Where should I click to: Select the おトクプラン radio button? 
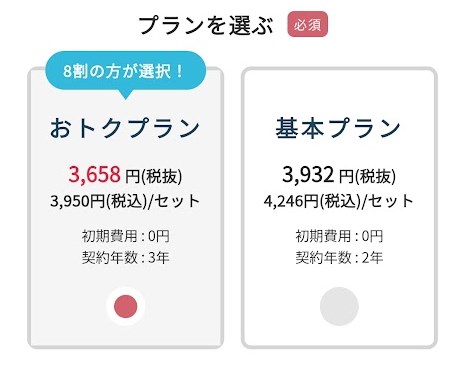(126, 306)
